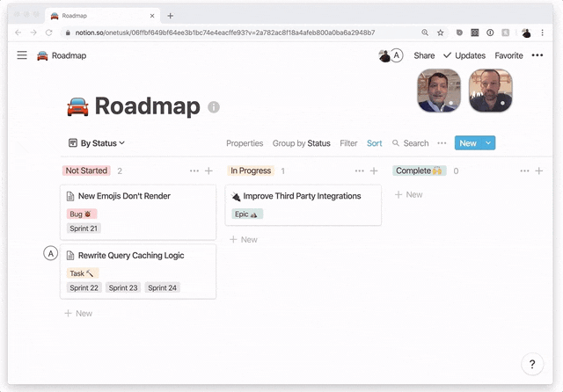Open In Progress column options dots

[x=360, y=171]
